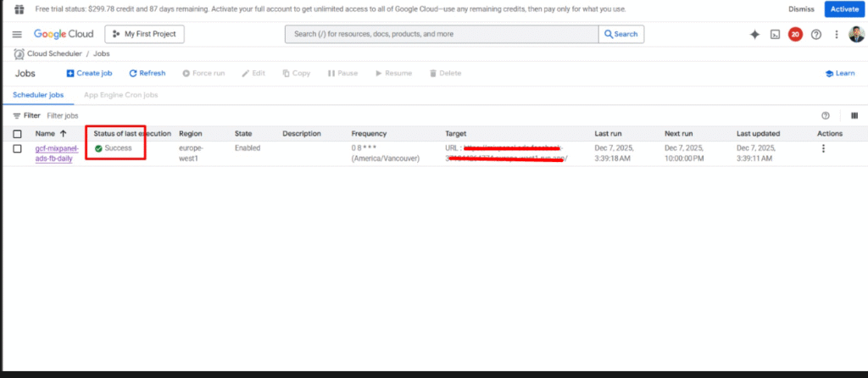
Task: Switch to App Engine Cron Jobs tab
Action: tap(120, 95)
